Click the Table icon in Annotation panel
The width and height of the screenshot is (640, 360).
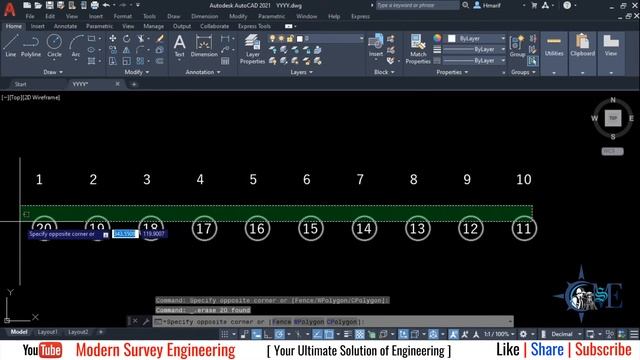[x=225, y=61]
